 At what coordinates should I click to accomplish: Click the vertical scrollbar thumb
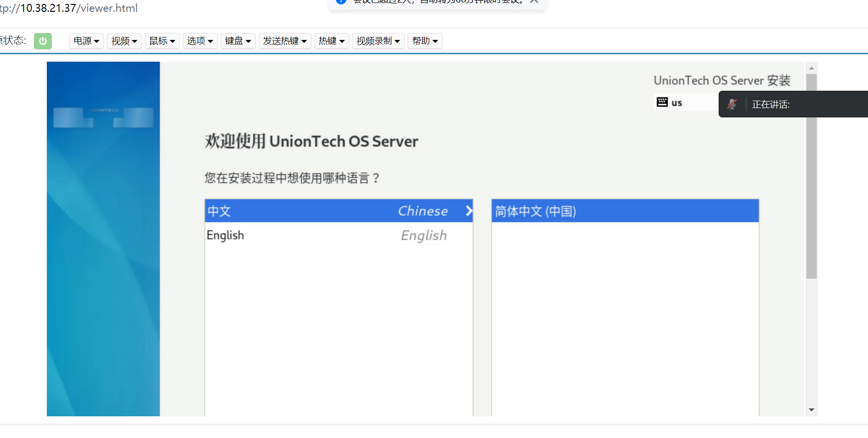(811, 176)
